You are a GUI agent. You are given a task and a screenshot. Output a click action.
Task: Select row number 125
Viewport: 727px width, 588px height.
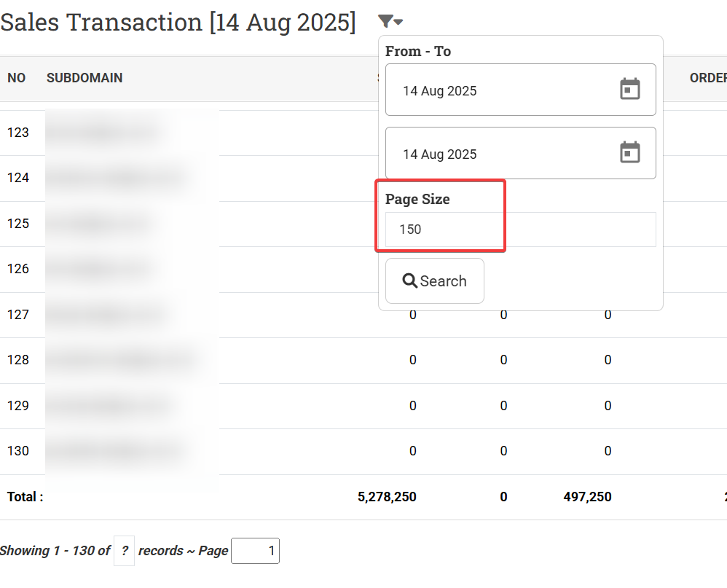[18, 224]
